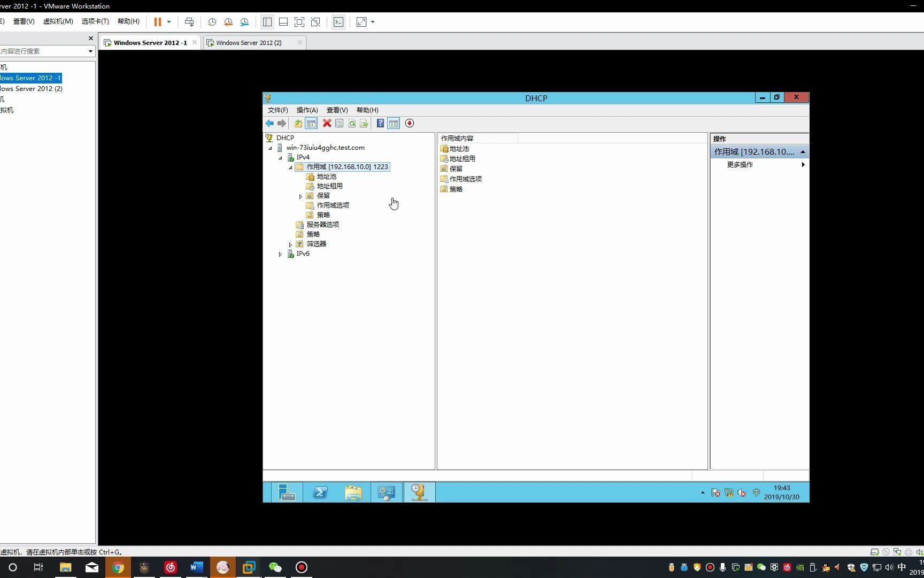Select Windows Server 2012 -1 tab

point(150,43)
